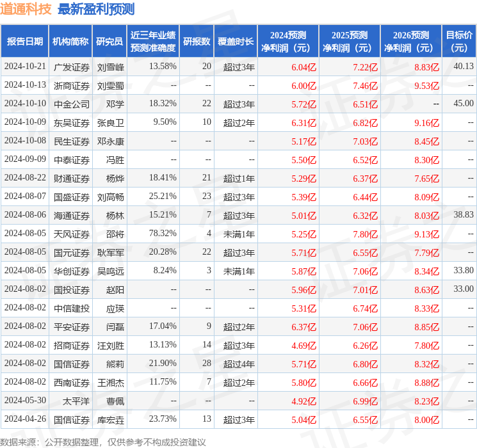Click institution 华创证券
Screen dimensions: 477x448
[72, 271]
